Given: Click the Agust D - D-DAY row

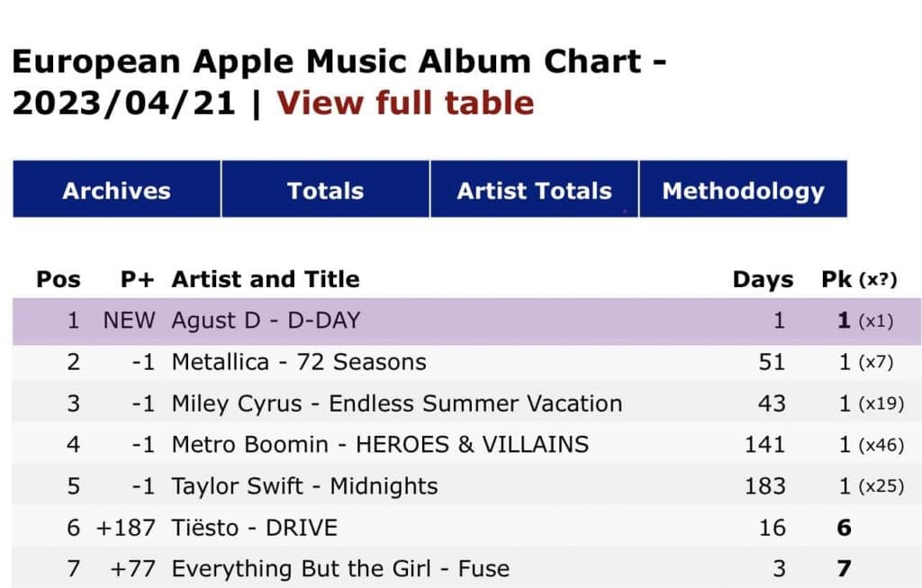Looking at the screenshot, I should pos(266,321).
